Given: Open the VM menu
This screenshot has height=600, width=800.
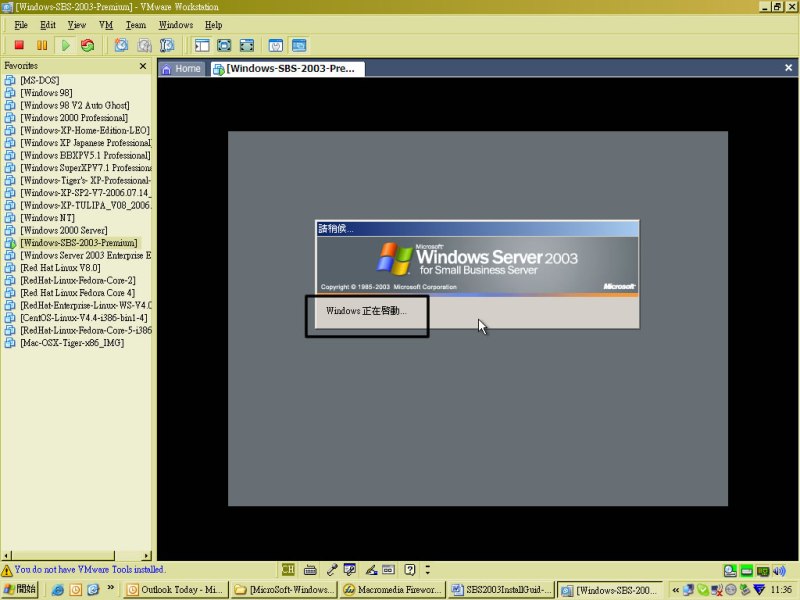Looking at the screenshot, I should [x=106, y=25].
